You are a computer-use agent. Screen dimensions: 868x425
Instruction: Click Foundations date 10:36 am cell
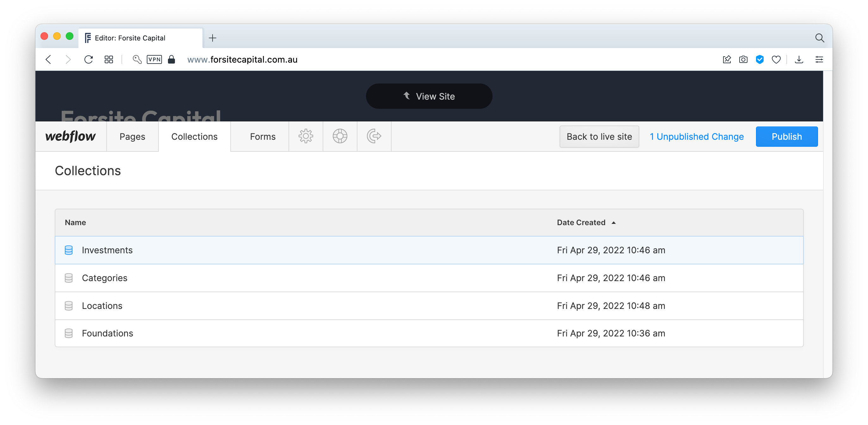611,333
